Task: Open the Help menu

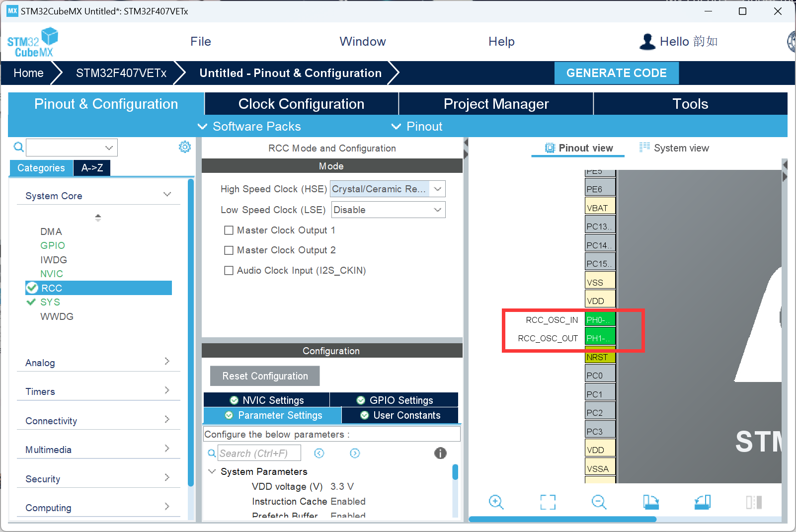Action: click(x=501, y=42)
